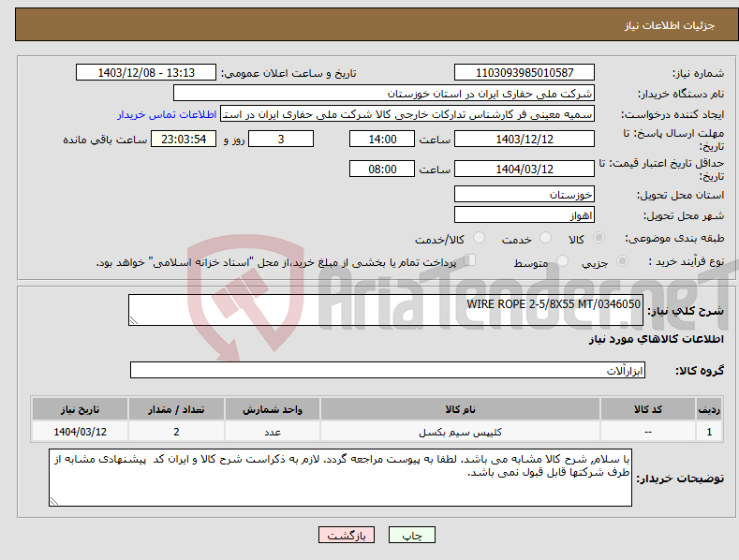Click the buyer organization name field

[384, 94]
